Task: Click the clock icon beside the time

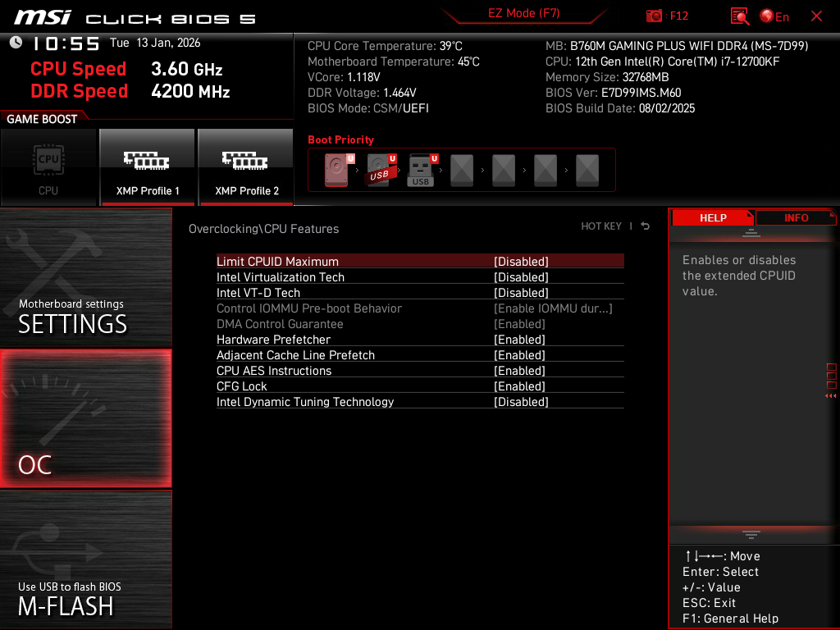Action: point(16,43)
